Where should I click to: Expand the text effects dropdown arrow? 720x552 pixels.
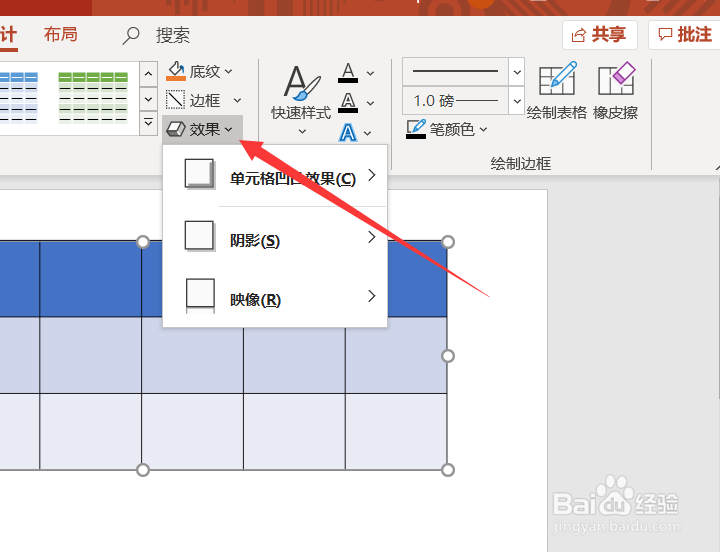pyautogui.click(x=367, y=133)
